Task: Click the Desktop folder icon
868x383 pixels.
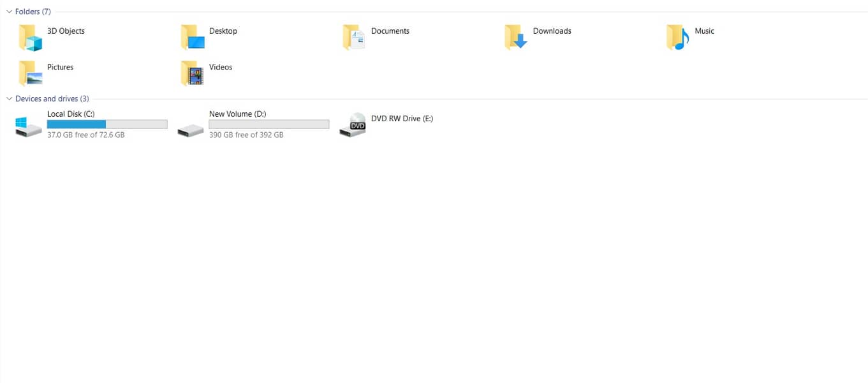Action: pos(193,37)
